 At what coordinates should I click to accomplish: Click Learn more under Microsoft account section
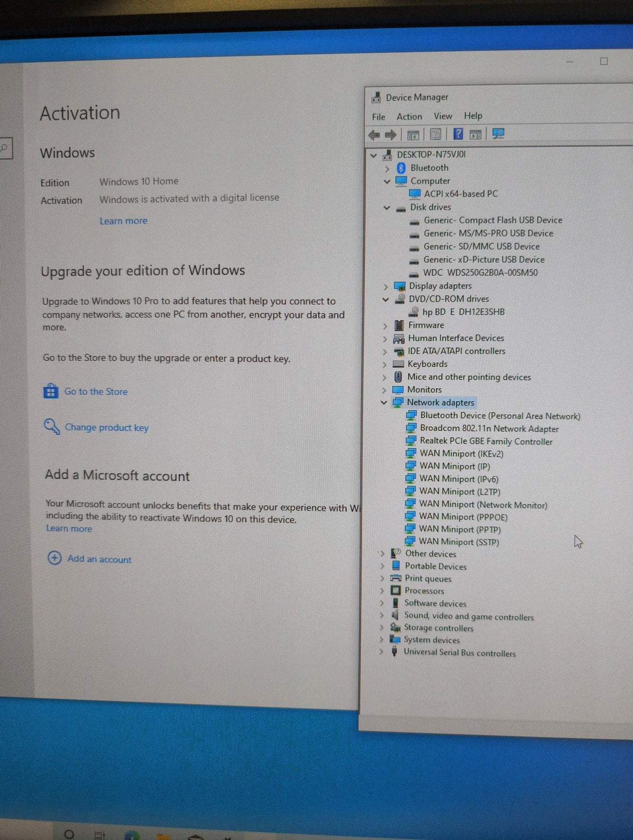69,528
